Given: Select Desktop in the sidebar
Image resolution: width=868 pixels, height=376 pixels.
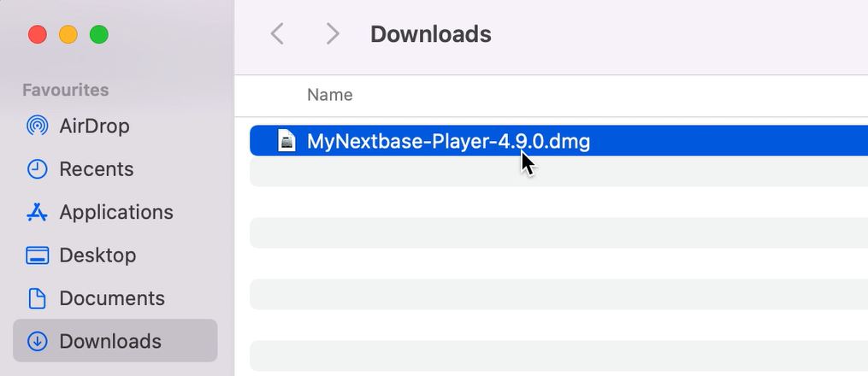Looking at the screenshot, I should [x=97, y=256].
